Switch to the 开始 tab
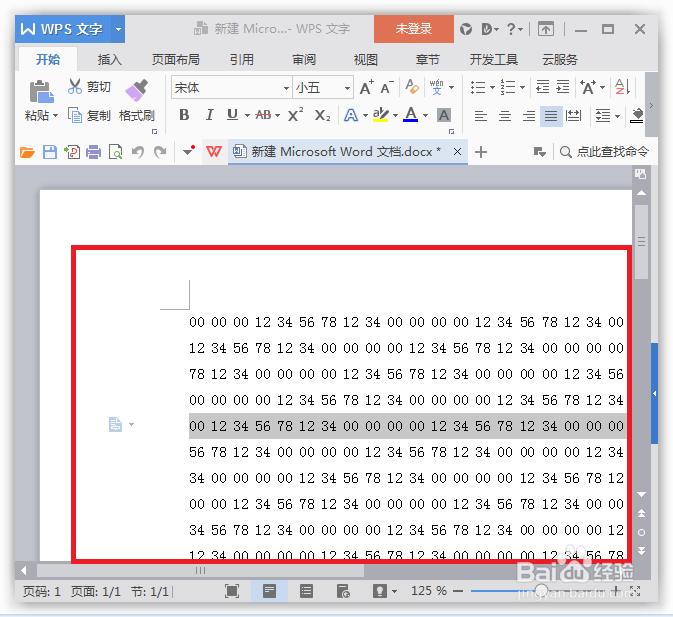This screenshot has height=617, width=673. 48,59
